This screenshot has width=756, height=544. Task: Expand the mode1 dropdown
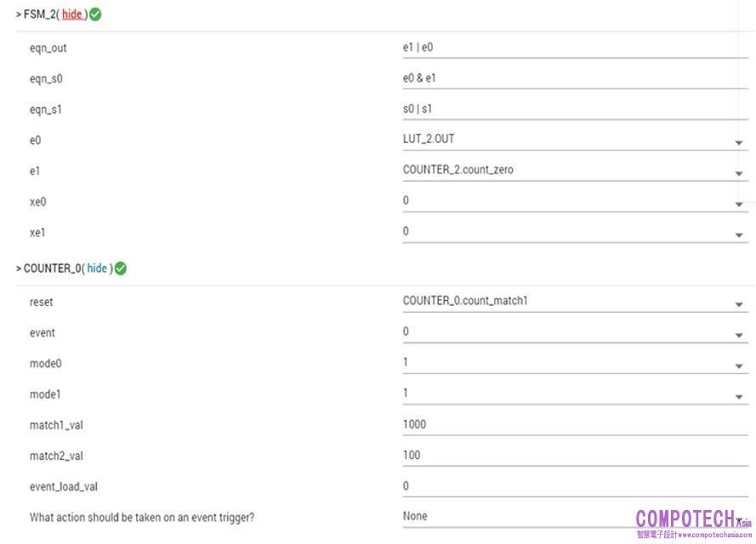[739, 396]
